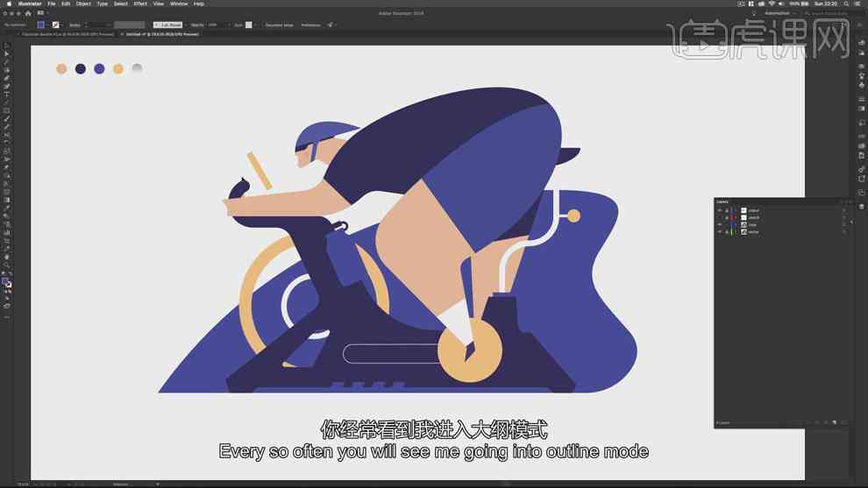Select the sketch layer row

coord(782,217)
